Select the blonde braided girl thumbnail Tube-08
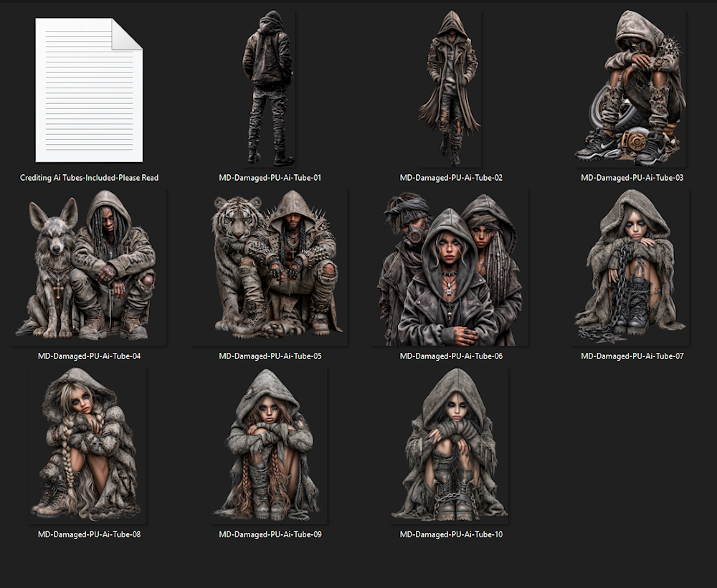This screenshot has height=588, width=717. 87,446
